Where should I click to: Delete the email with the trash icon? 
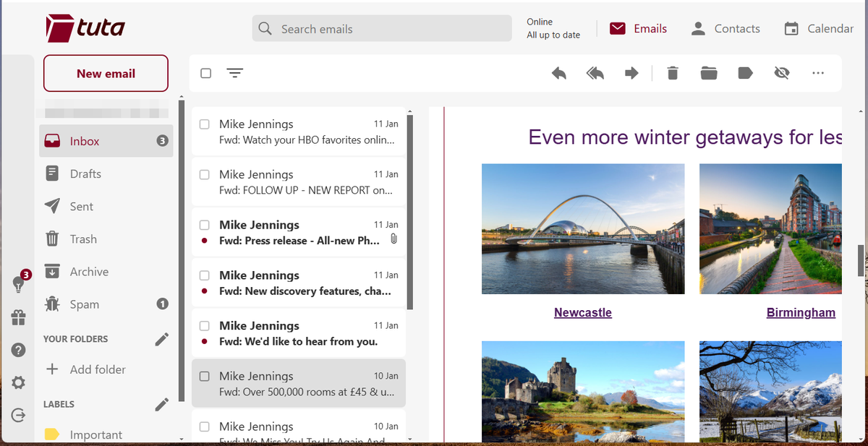(x=672, y=72)
